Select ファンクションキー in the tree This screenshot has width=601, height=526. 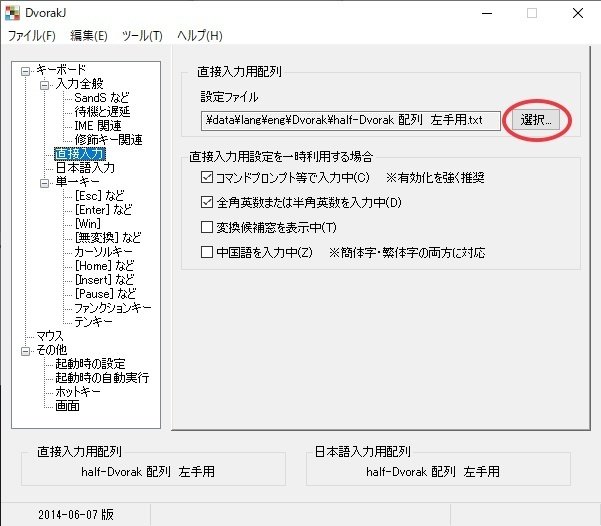(x=113, y=308)
